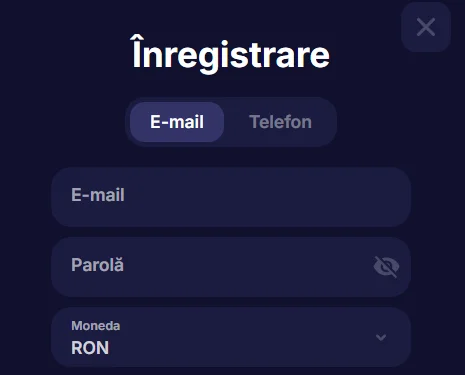Choose Telefon as the sign-up method
The image size is (465, 375).
tap(280, 122)
